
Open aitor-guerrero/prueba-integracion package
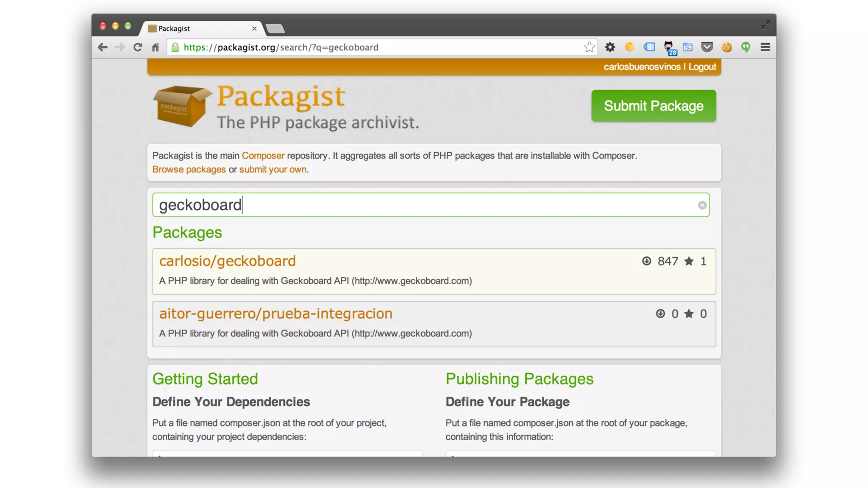(x=275, y=313)
